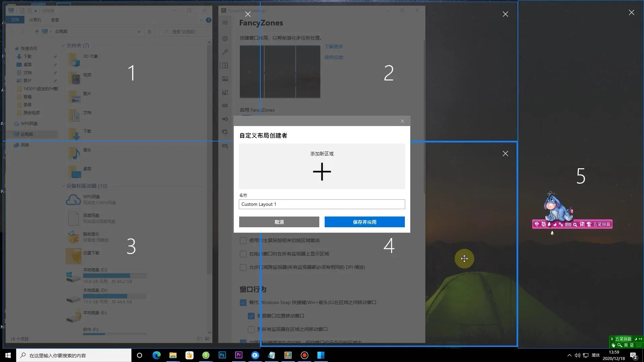Image resolution: width=644 pixels, height=362 pixels.
Task: Toggle 使用非主鼠标按钮来切换区域激活 checkbox
Action: 243,241
